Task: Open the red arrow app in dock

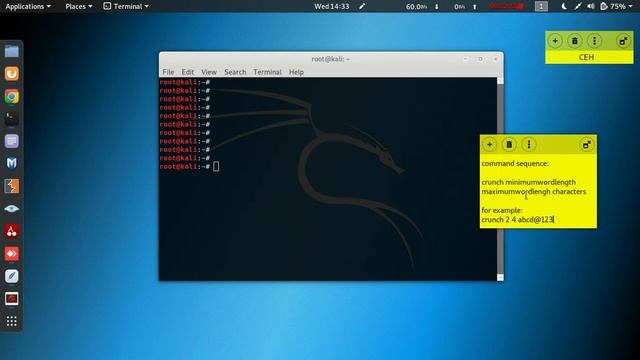Action: tap(11, 254)
